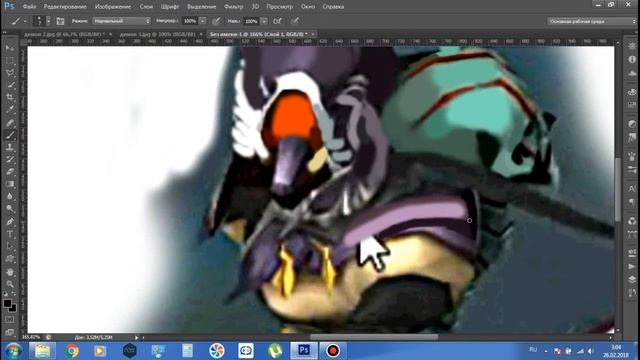640x360 pixels.
Task: Click the horizontal scrollbar thumb
Action: coord(374,337)
